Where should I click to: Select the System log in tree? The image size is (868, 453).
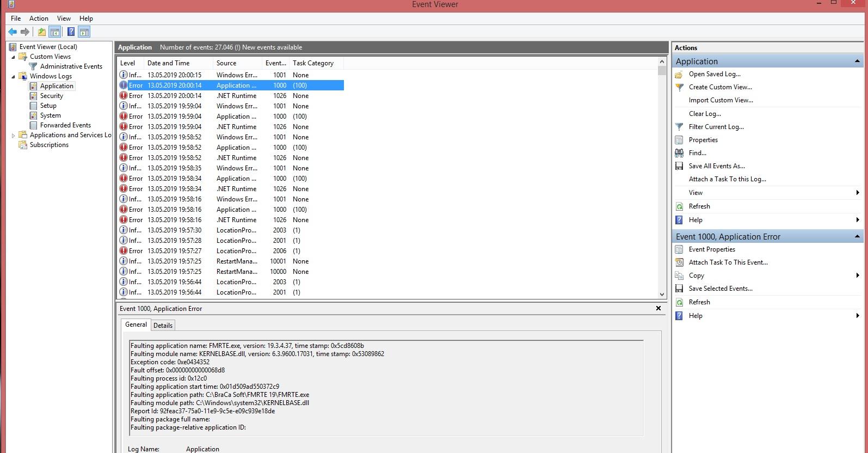pos(50,115)
